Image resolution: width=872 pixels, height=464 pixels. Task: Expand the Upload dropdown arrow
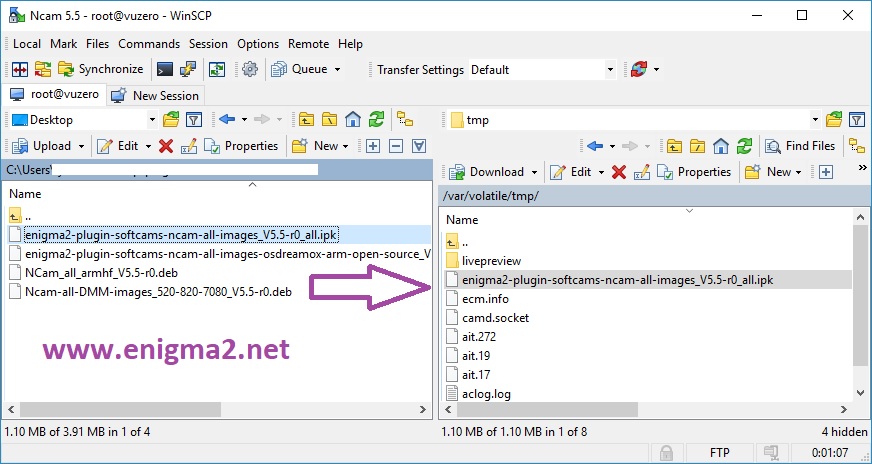[81, 146]
